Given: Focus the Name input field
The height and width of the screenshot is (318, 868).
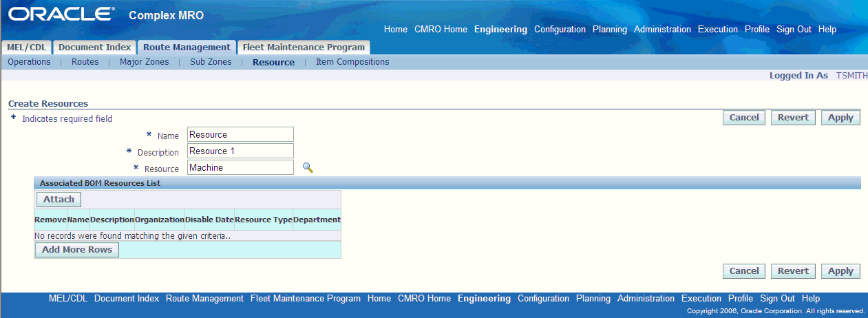Looking at the screenshot, I should click(x=240, y=134).
